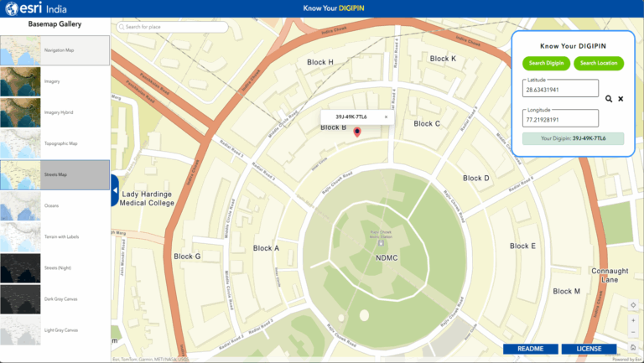
Task: Click into the Longitude field
Action: pos(560,119)
